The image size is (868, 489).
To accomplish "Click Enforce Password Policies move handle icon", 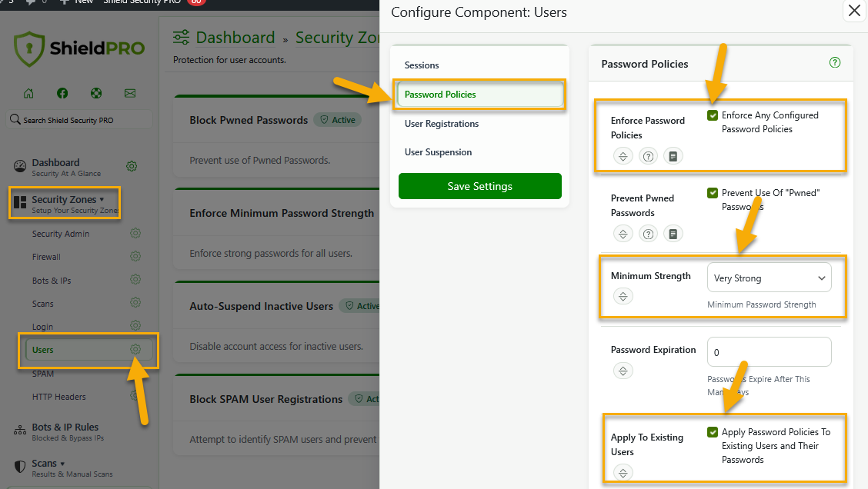I will click(623, 157).
